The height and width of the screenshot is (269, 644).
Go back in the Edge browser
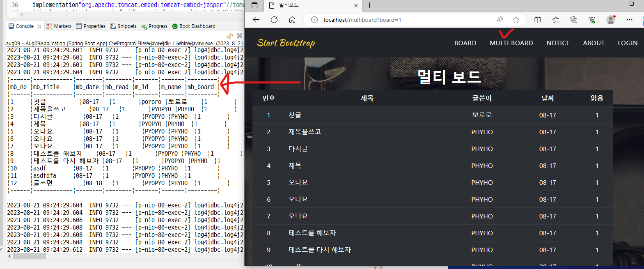click(x=256, y=20)
